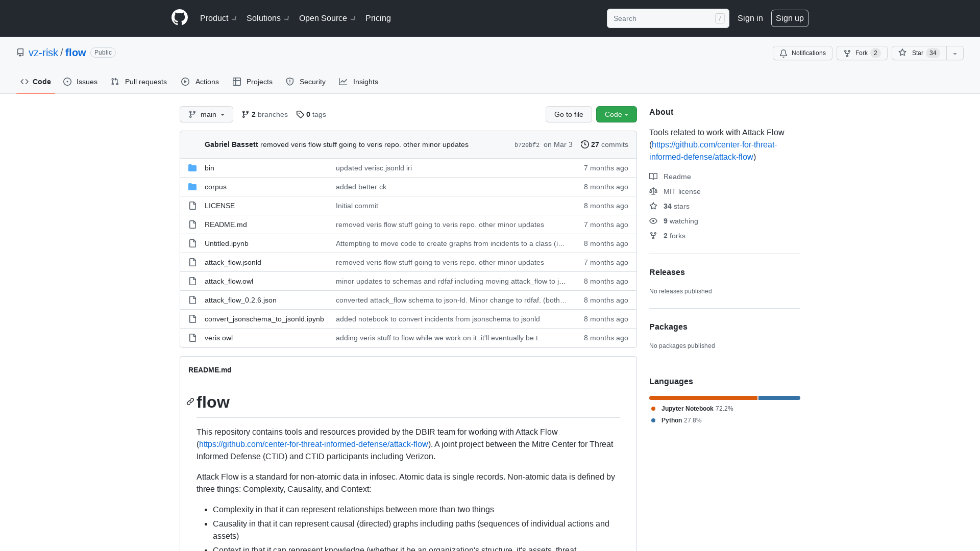This screenshot has height=551, width=980.
Task: Click the Star button icon
Action: 902,53
